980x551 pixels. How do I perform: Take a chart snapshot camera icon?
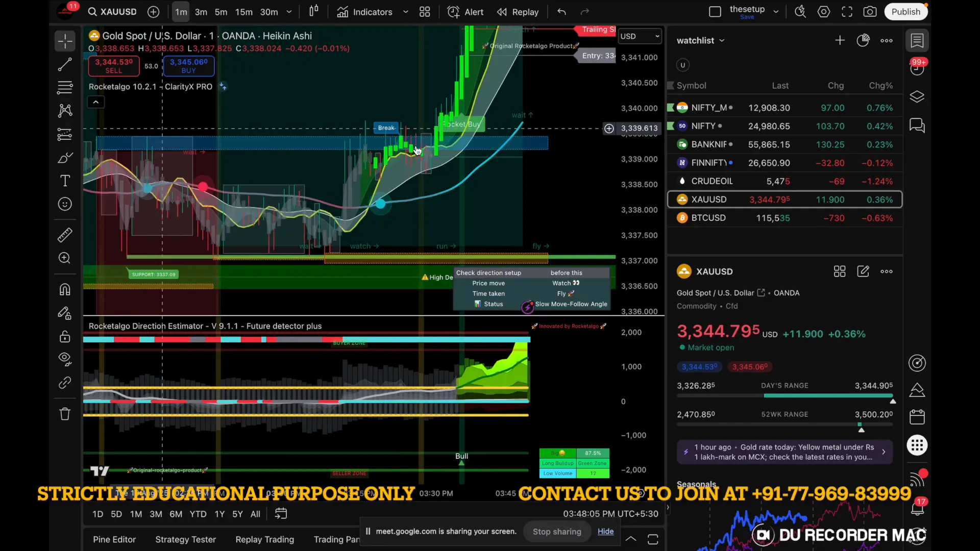coord(870,12)
